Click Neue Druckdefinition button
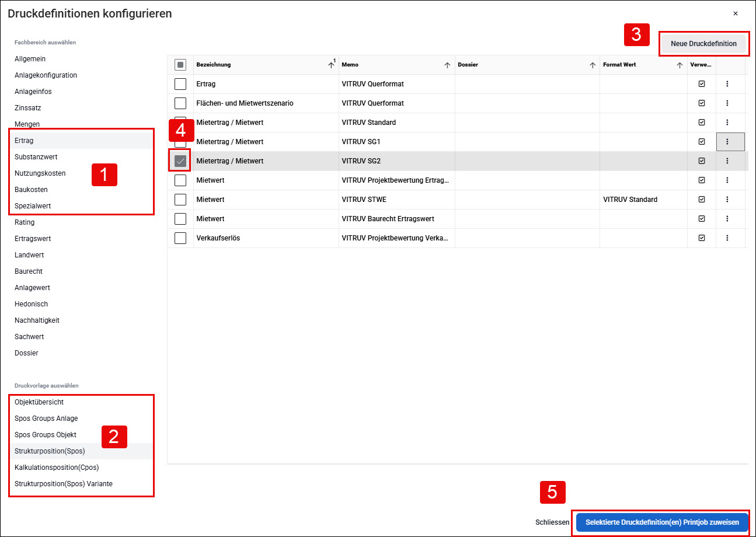This screenshot has width=756, height=537. coord(703,44)
